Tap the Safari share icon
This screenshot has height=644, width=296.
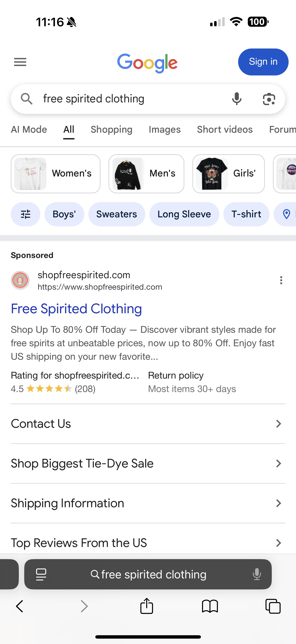coord(146,606)
